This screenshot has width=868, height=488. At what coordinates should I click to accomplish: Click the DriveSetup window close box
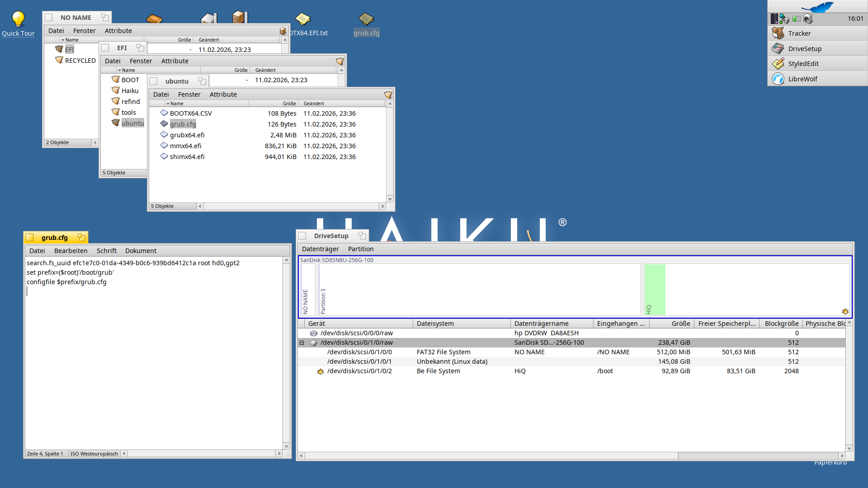coord(303,236)
